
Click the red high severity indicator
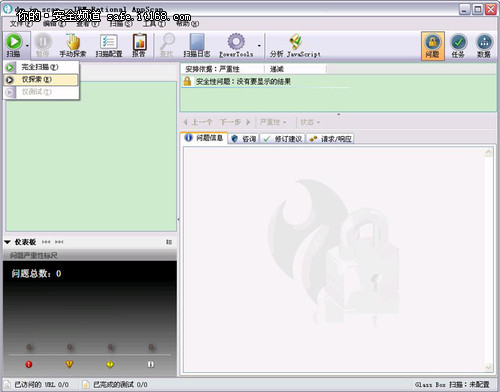(x=29, y=364)
